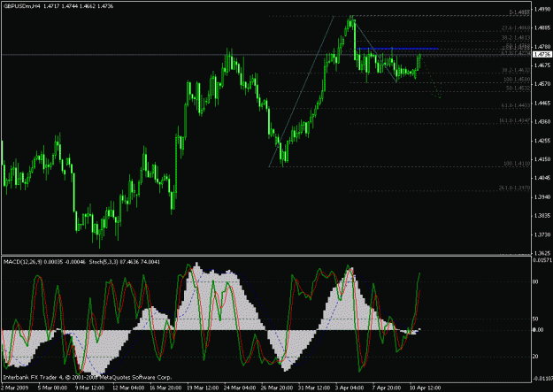
Task: Click price scale value 1.4150
Action: (x=542, y=159)
